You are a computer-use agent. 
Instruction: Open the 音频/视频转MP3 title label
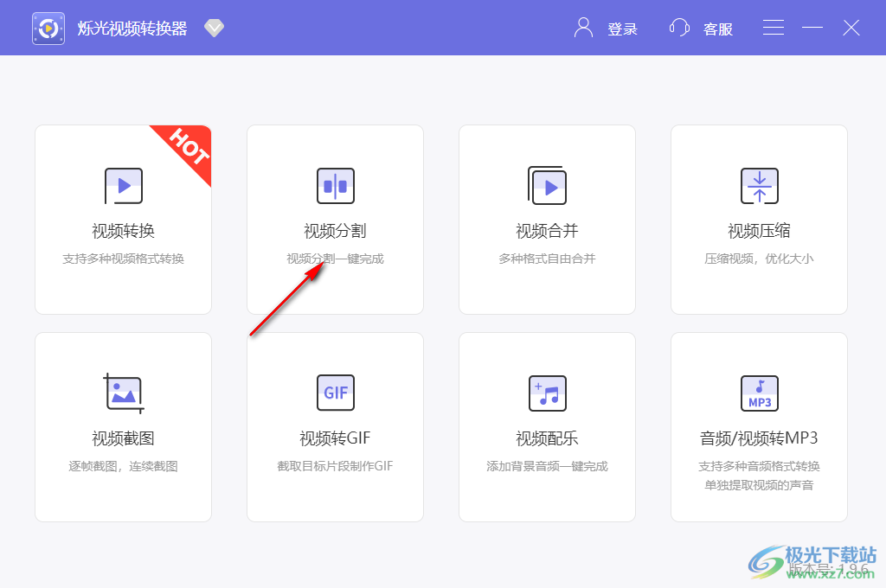759,438
